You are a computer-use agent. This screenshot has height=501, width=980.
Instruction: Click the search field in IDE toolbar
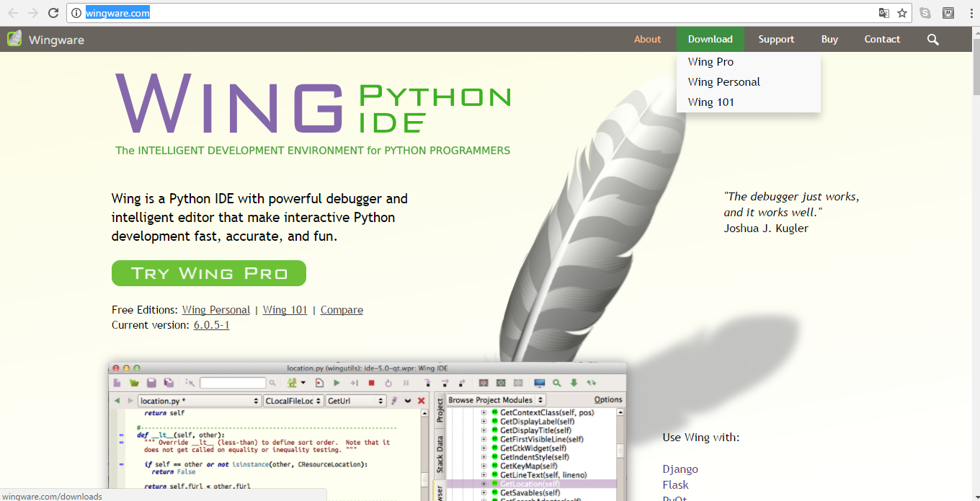[233, 383]
